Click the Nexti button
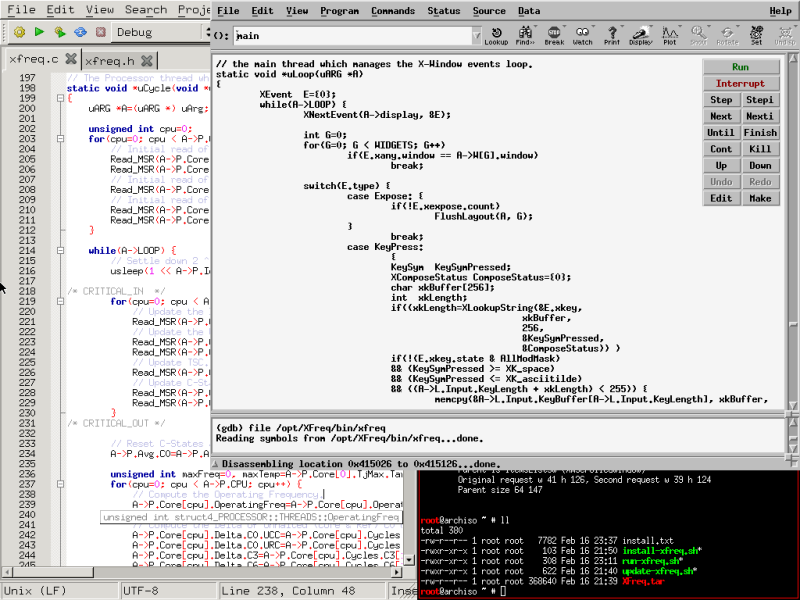 click(x=760, y=116)
